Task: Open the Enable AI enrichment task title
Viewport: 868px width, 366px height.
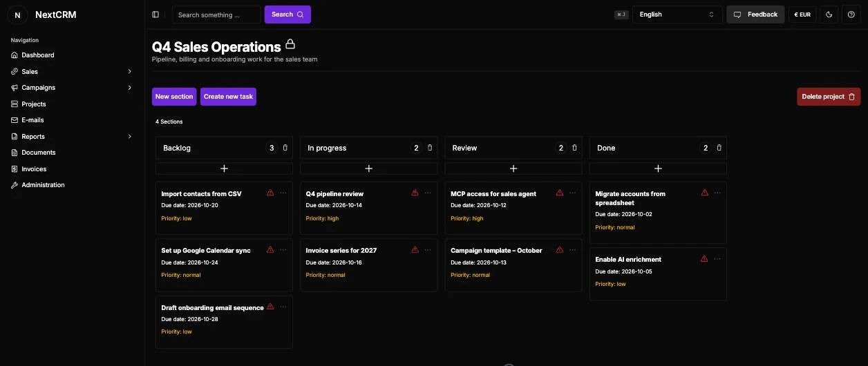Action: (x=628, y=260)
